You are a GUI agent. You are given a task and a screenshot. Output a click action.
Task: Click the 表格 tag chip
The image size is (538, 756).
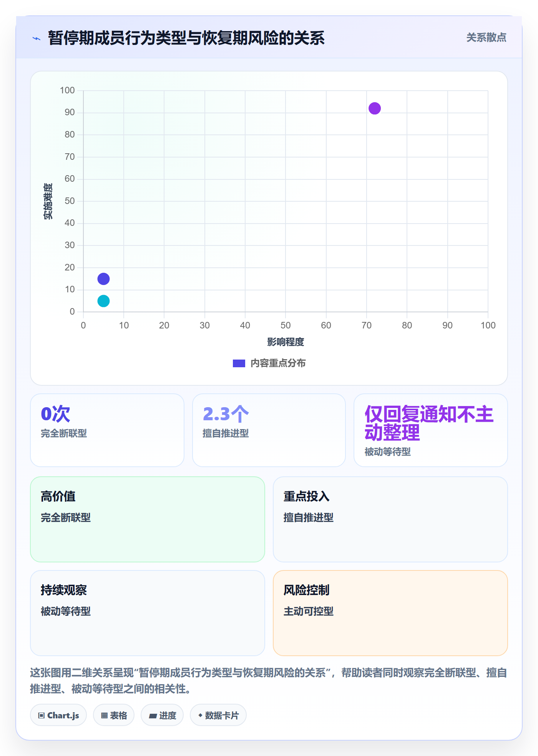pyautogui.click(x=114, y=715)
